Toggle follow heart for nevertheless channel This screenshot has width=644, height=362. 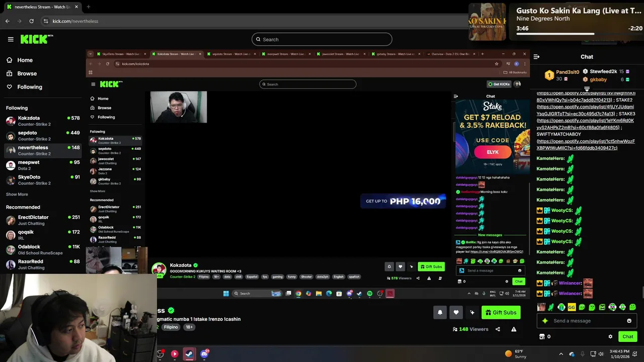coord(456,312)
